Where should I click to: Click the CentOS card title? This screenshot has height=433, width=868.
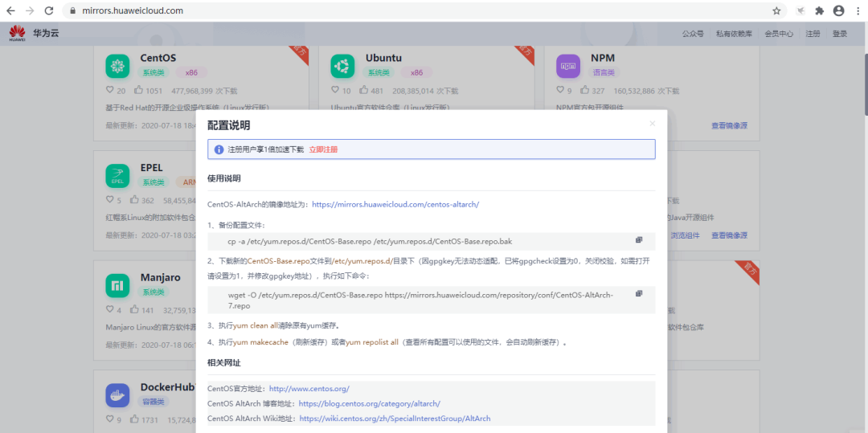tap(158, 58)
